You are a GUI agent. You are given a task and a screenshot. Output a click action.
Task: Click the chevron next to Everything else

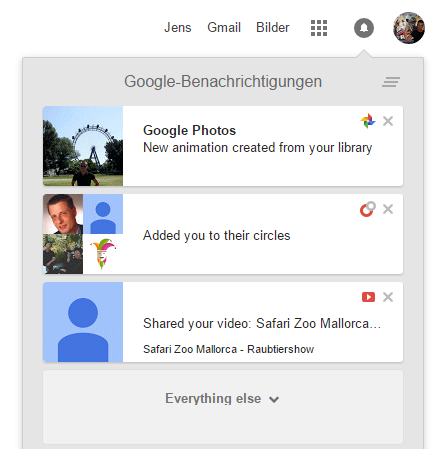[274, 399]
